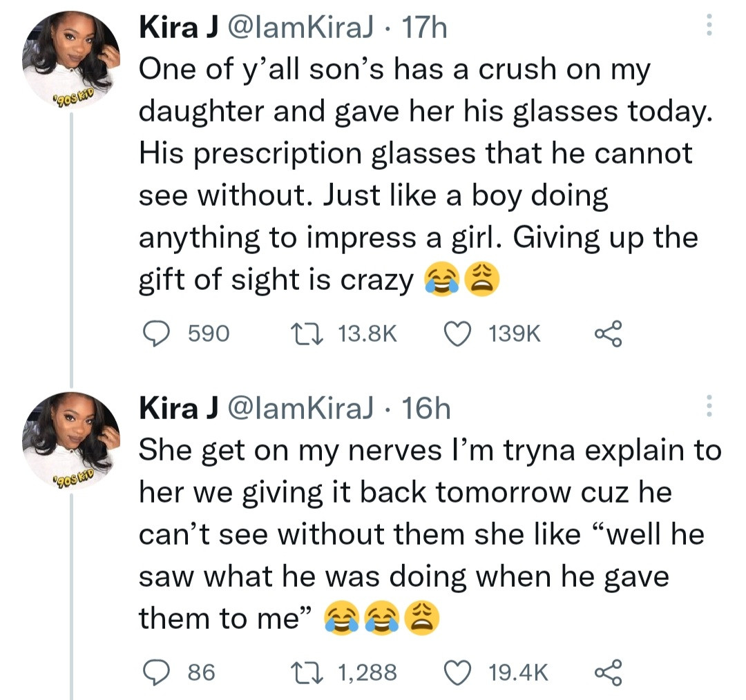This screenshot has width=746, height=700.
Task: Open the second tweet's three-dot menu
Action: point(706,407)
